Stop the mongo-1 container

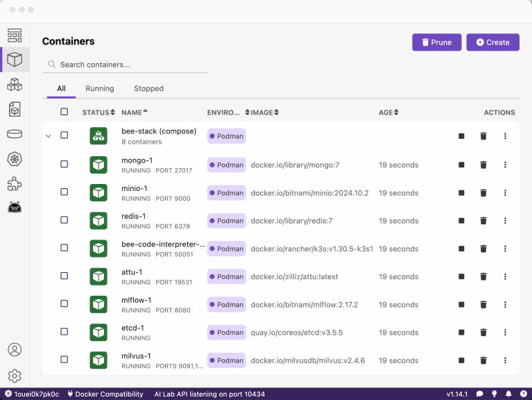(461, 165)
